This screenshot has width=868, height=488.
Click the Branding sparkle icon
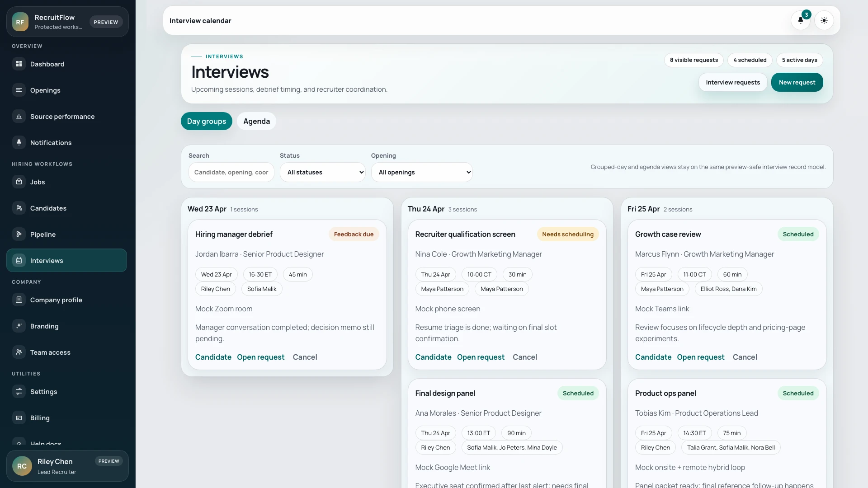tap(19, 326)
